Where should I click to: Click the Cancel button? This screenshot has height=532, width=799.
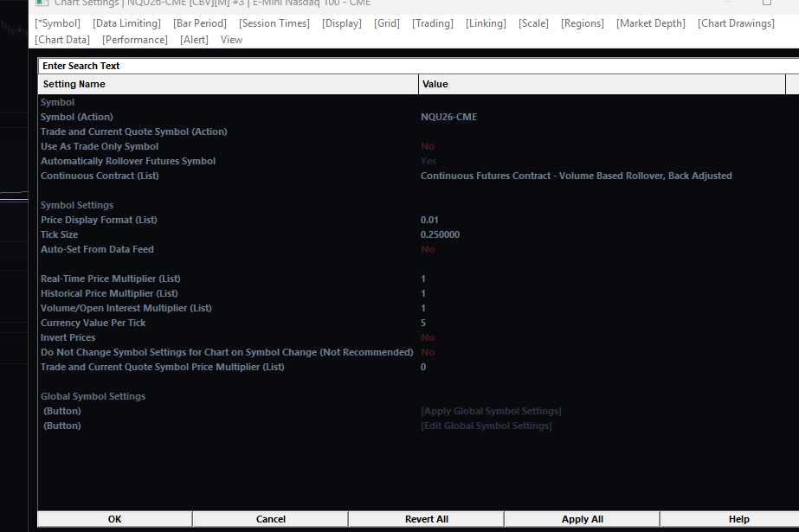click(x=271, y=519)
